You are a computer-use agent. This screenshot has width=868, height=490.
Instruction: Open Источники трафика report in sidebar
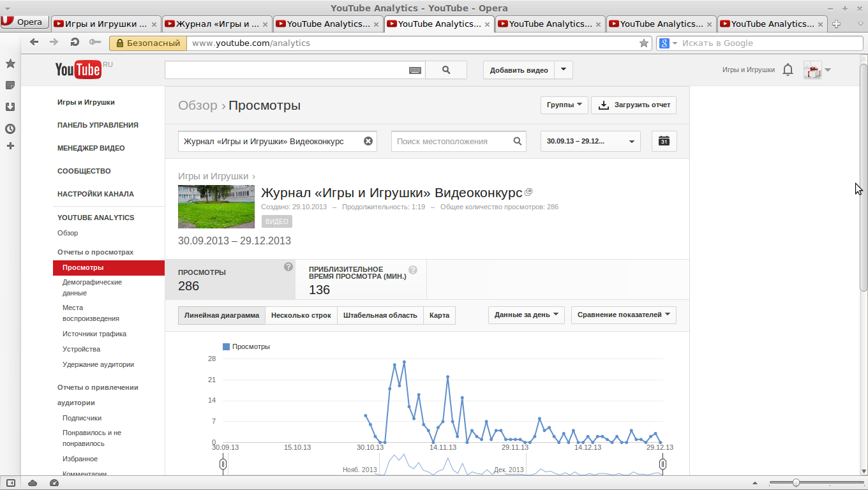click(94, 334)
